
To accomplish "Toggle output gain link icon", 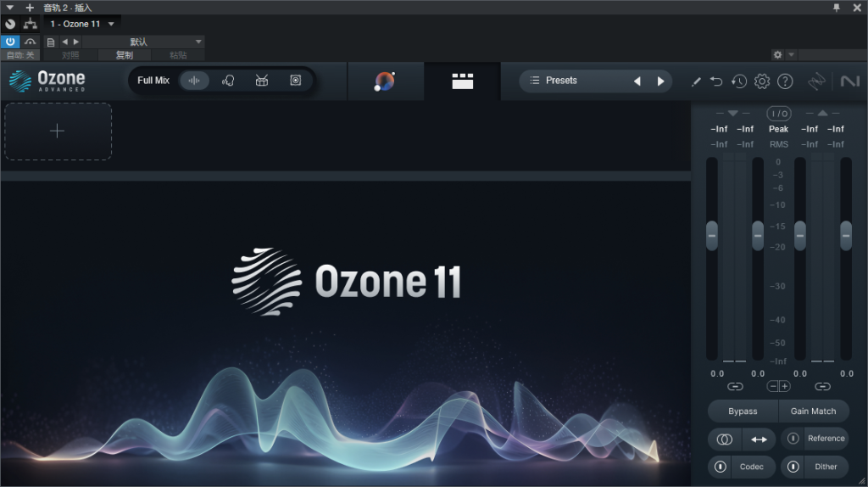I will click(822, 386).
